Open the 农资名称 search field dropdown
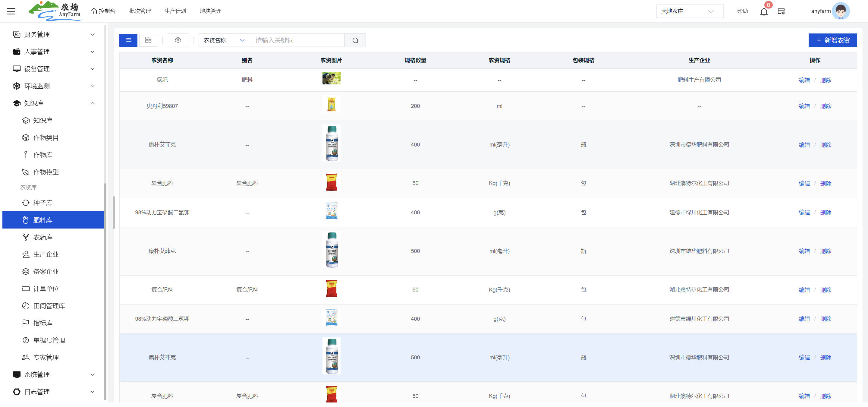Screen dimensions: 868x407 (224, 40)
